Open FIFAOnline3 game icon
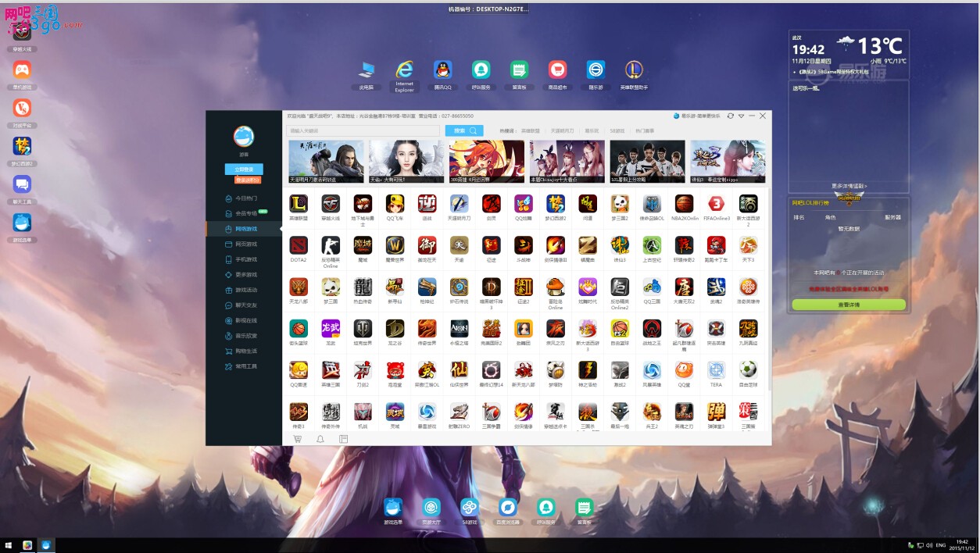The height and width of the screenshot is (553, 980). click(716, 204)
